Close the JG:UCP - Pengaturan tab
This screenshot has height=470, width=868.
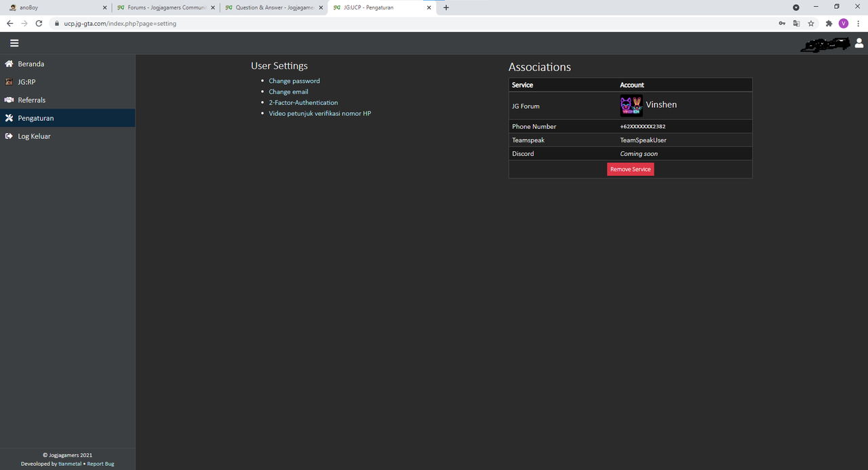tap(429, 7)
